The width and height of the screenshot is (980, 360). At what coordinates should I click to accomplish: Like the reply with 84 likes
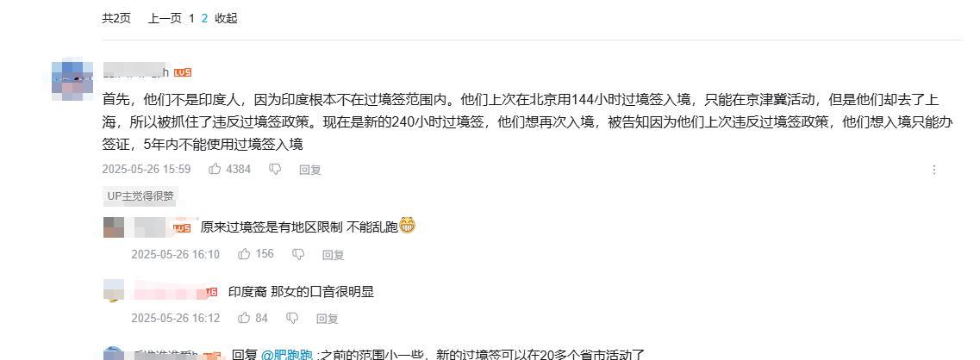pyautogui.click(x=245, y=318)
